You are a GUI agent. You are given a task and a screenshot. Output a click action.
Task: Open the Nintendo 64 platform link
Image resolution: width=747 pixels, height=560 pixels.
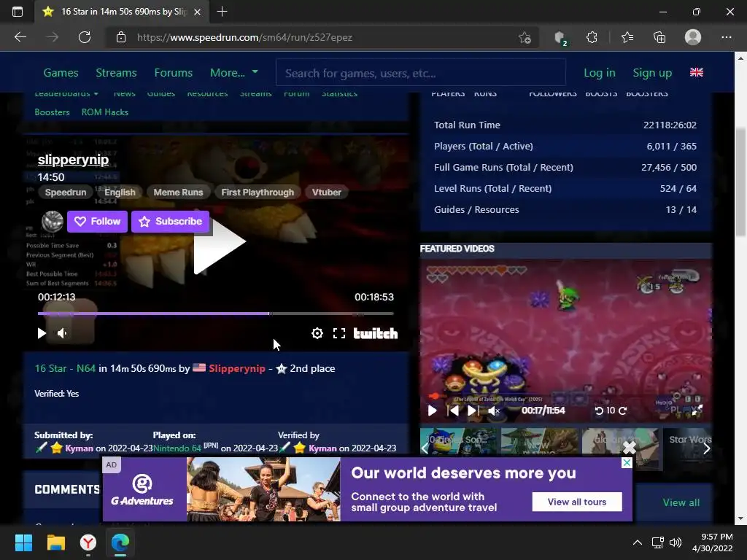pyautogui.click(x=177, y=448)
